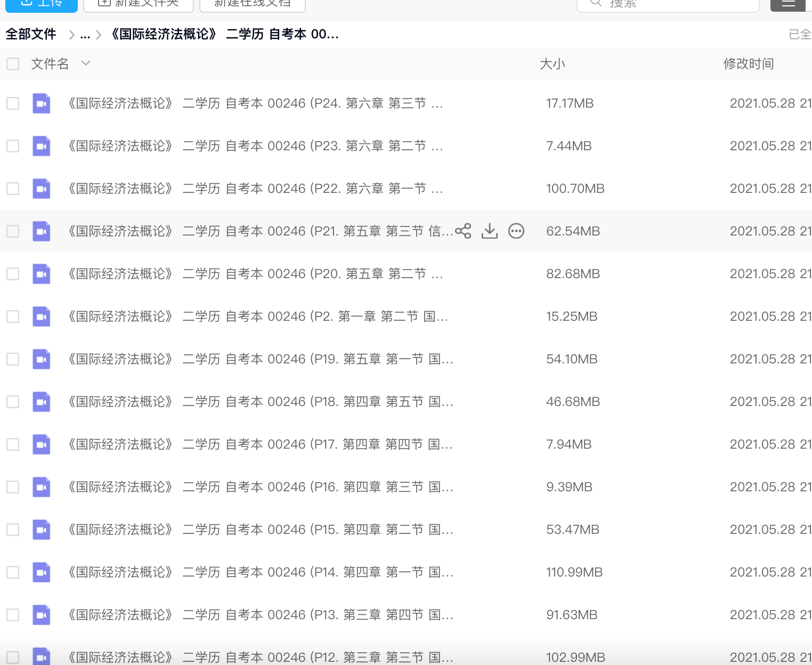Image resolution: width=812 pixels, height=665 pixels.
Task: Select the checkbox for the P19 file
Action: click(x=13, y=359)
